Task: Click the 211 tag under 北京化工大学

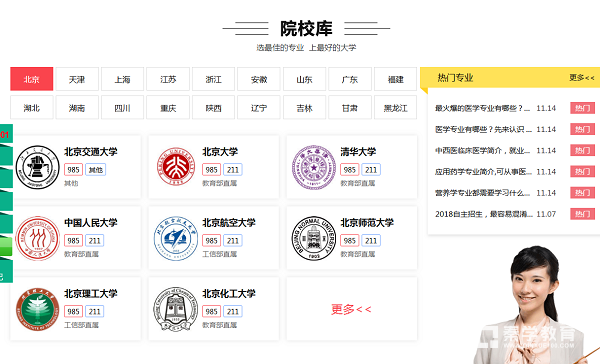Action: point(233,312)
